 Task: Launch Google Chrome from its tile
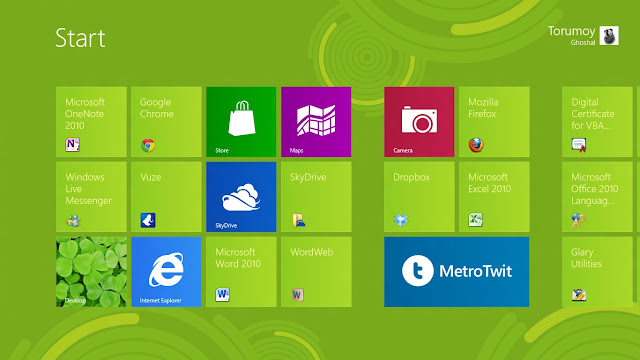pos(166,122)
